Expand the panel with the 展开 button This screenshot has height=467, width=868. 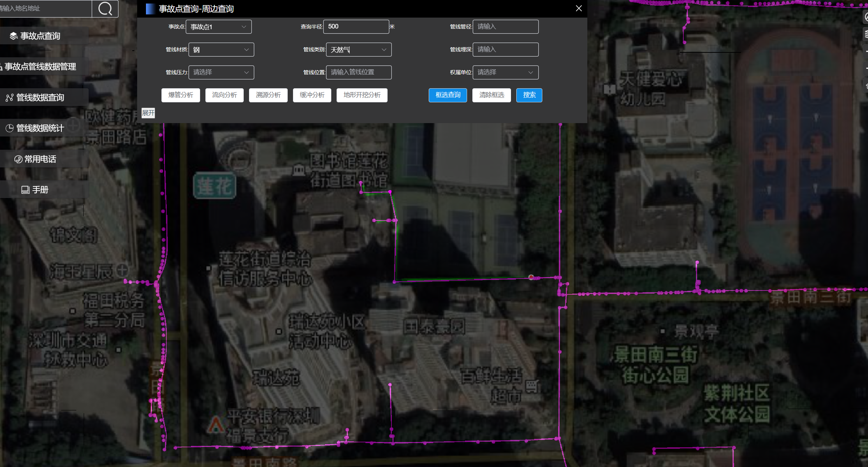point(148,113)
